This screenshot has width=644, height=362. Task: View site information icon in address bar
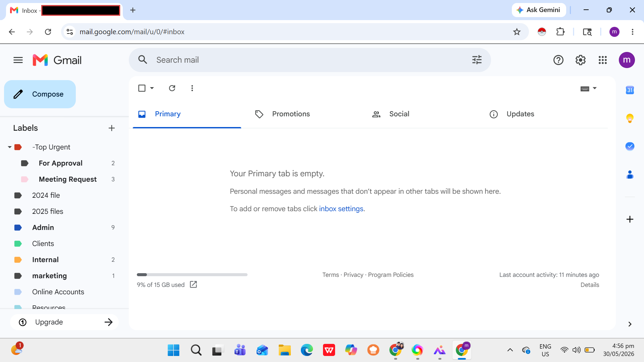[x=70, y=32]
